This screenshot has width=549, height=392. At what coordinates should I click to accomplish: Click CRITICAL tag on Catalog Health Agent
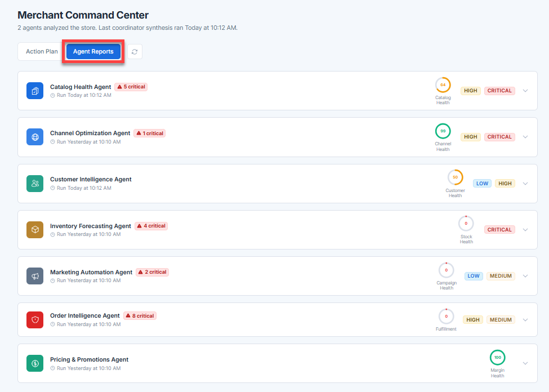click(499, 91)
